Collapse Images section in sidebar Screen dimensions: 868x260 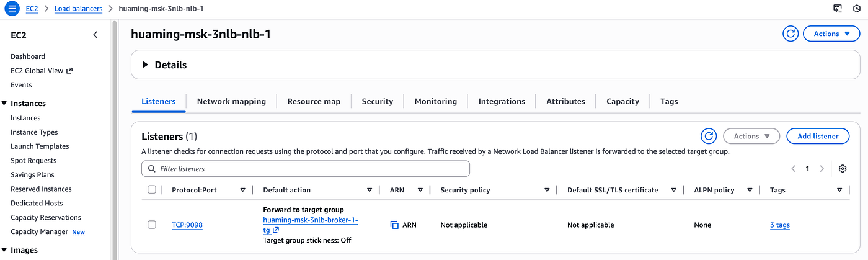coord(4,250)
